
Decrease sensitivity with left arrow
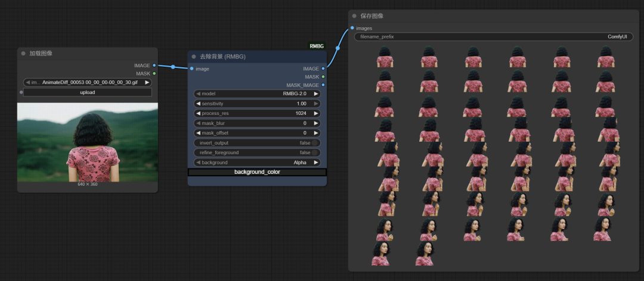pos(198,104)
